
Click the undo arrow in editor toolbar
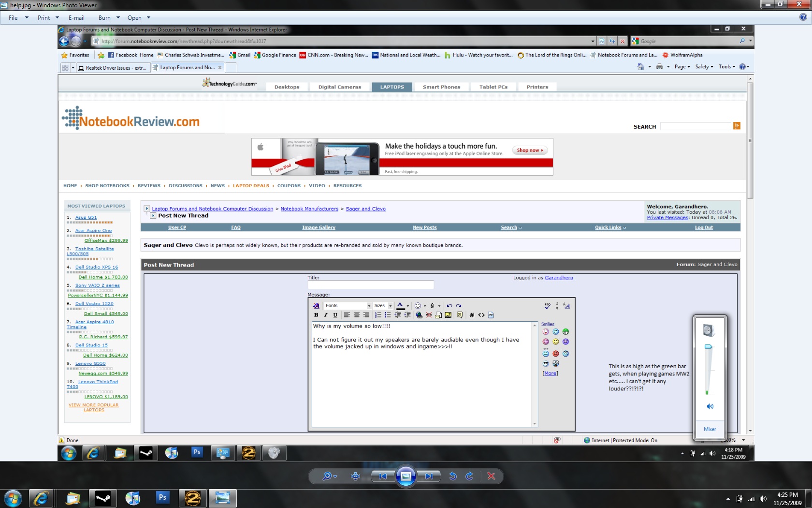click(449, 306)
